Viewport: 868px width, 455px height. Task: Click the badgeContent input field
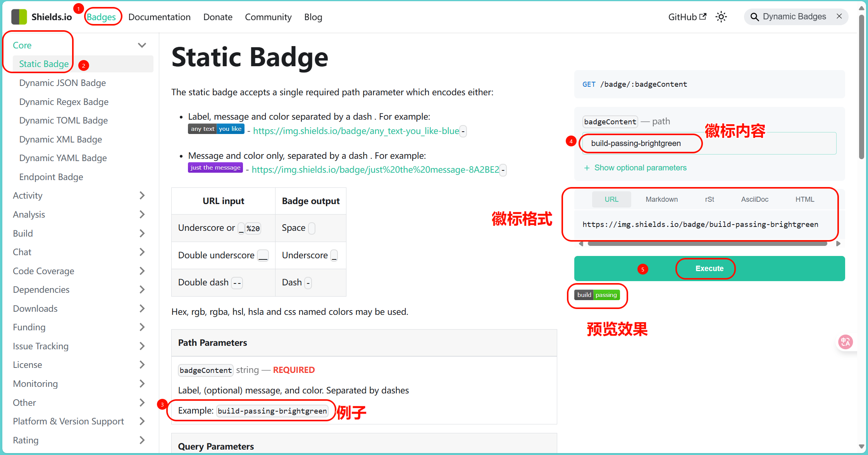[x=709, y=143]
